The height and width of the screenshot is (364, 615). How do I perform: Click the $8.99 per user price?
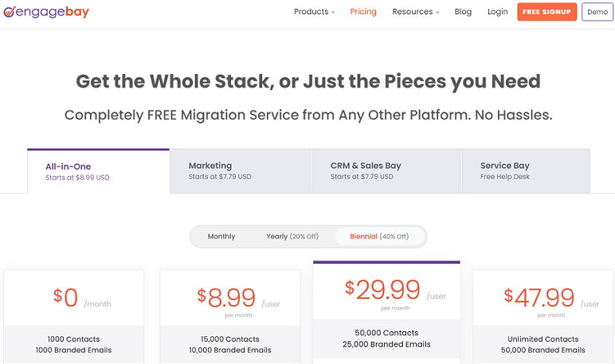[x=238, y=298]
